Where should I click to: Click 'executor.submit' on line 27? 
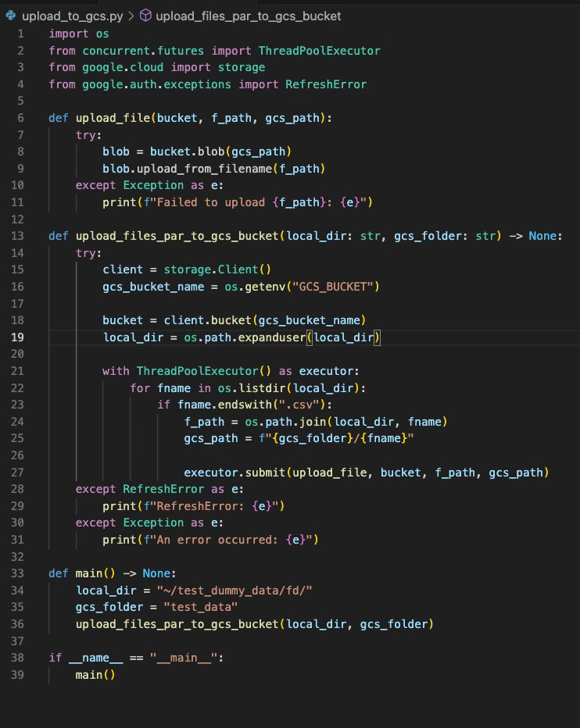click(x=235, y=473)
